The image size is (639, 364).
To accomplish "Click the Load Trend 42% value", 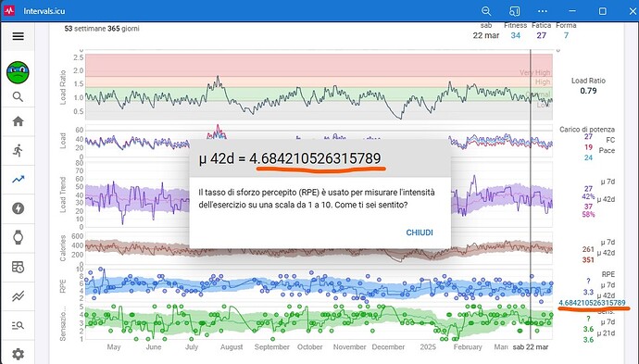I will click(588, 196).
